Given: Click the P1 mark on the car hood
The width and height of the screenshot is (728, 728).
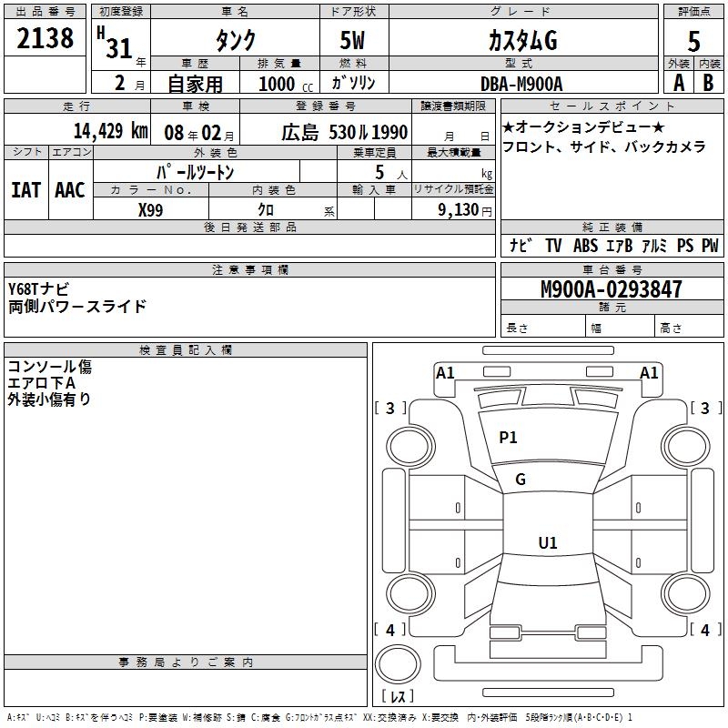Looking at the screenshot, I should pos(508,438).
